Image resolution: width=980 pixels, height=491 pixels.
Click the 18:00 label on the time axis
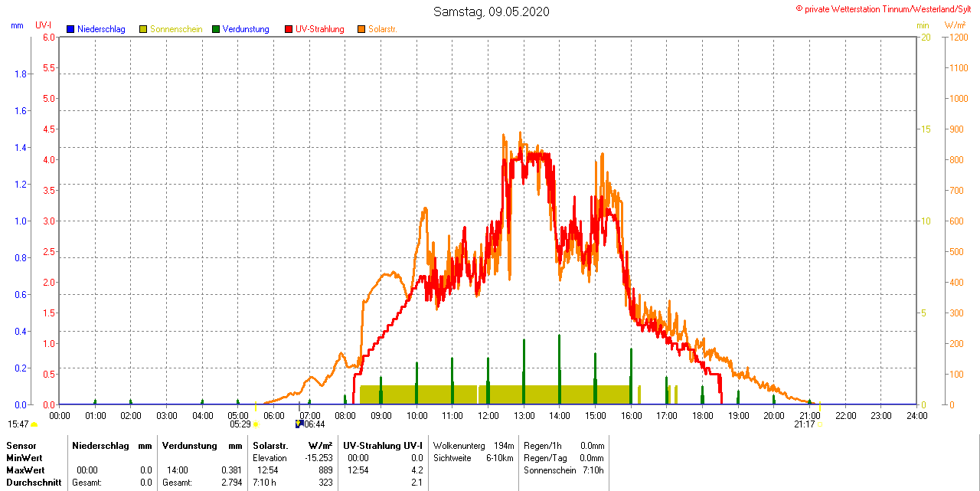(702, 415)
